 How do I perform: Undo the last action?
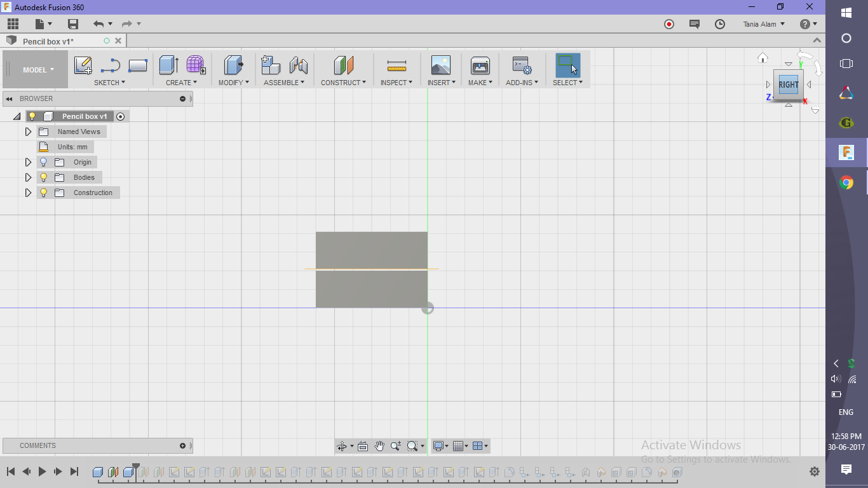98,24
